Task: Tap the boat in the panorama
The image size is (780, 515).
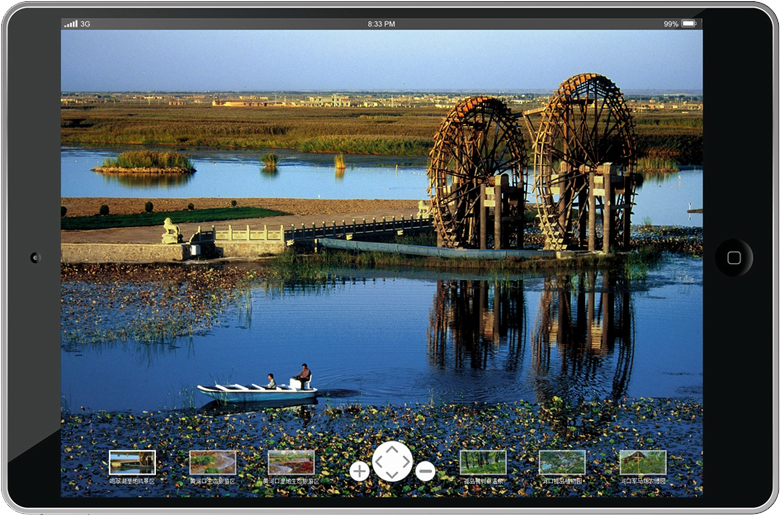Action: (x=256, y=391)
